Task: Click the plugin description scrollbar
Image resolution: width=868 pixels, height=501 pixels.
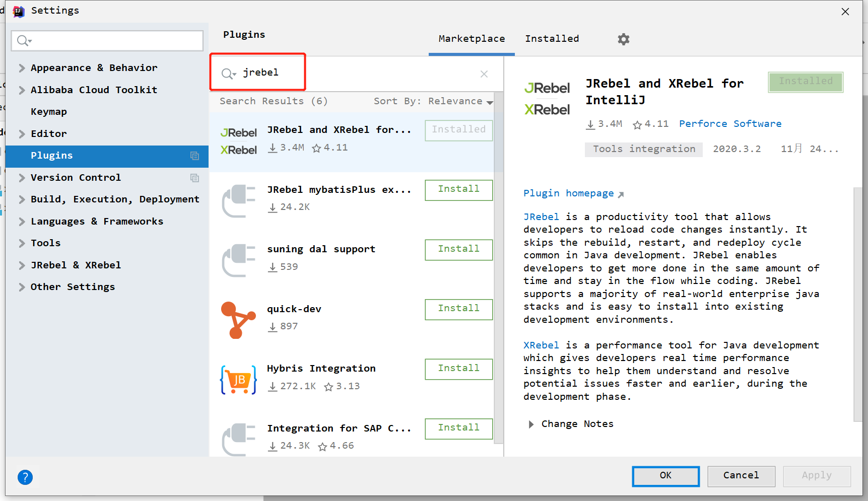Action: pos(858,305)
